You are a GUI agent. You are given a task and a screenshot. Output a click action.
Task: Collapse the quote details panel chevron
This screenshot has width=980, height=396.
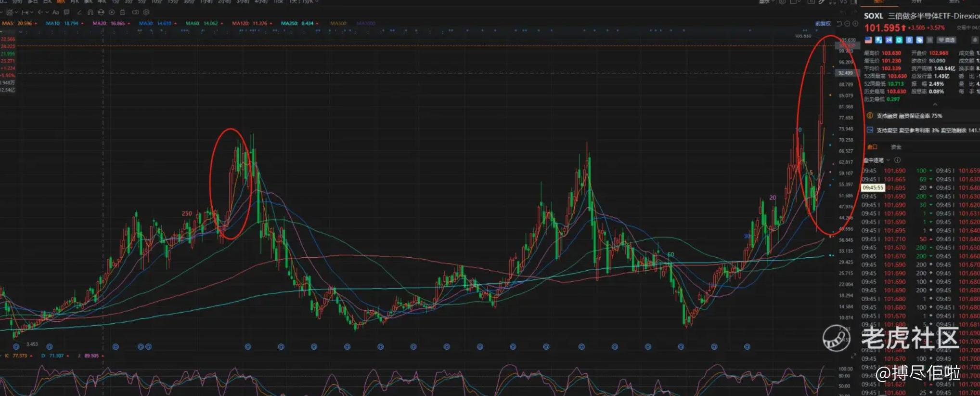[935, 105]
